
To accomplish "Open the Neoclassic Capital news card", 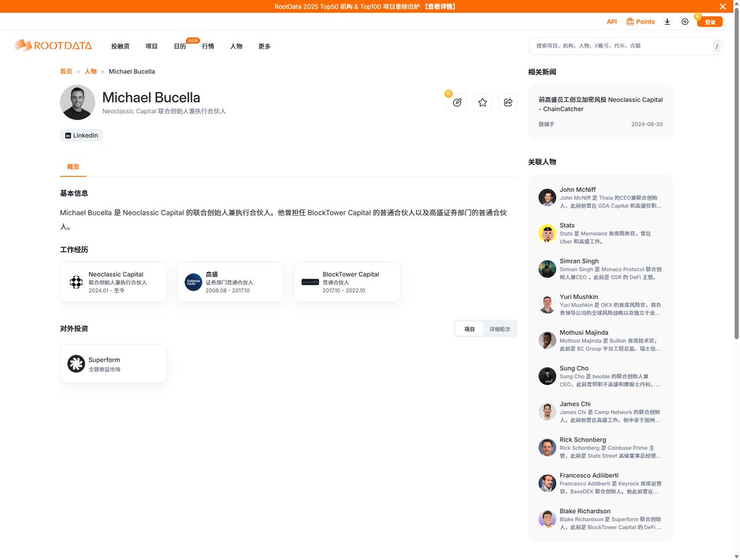I will click(x=601, y=111).
